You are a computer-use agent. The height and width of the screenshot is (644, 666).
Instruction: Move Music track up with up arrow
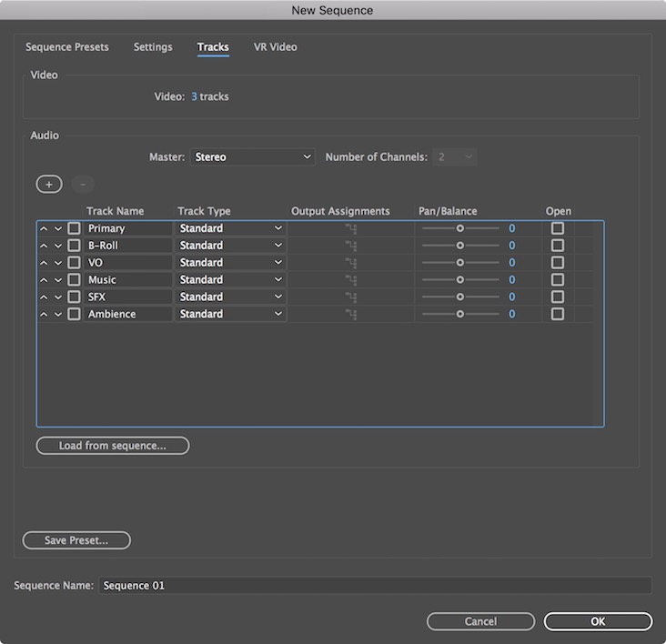[x=44, y=280]
